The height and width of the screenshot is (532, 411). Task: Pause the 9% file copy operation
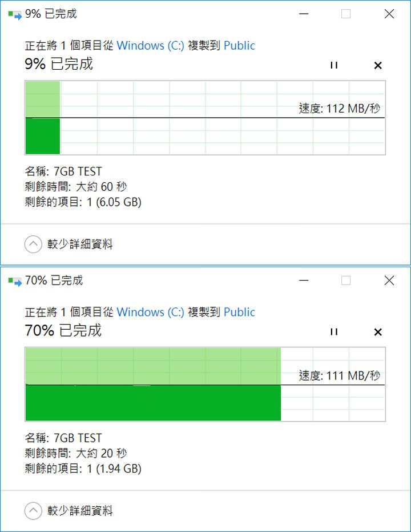[x=334, y=65]
